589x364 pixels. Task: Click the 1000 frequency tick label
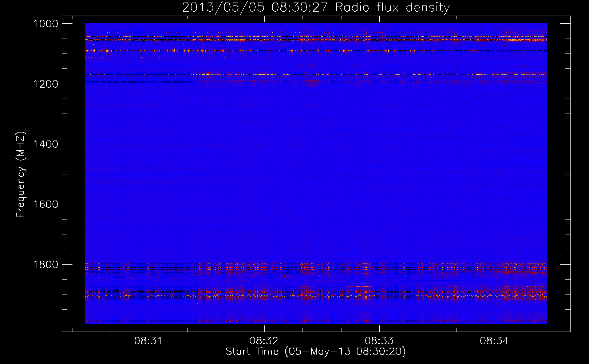point(46,24)
